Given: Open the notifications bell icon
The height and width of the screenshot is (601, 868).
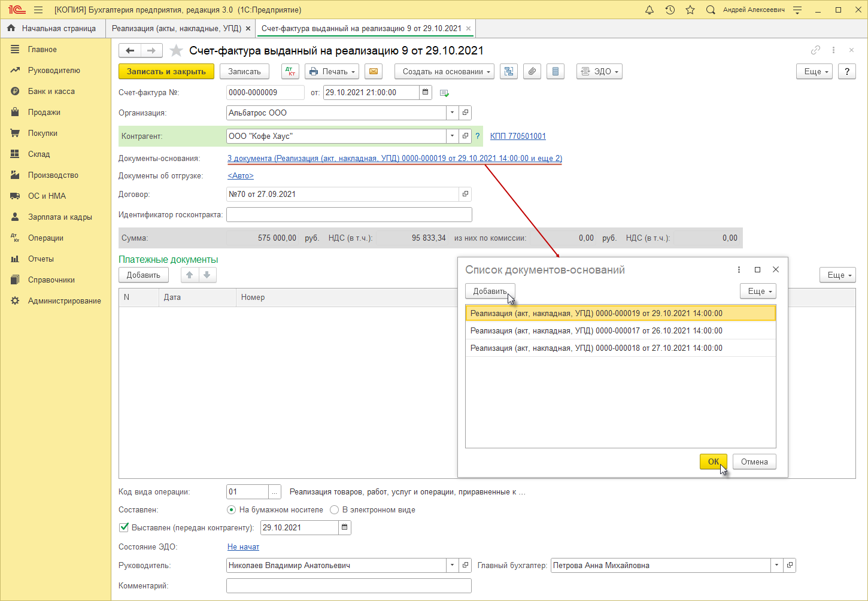Looking at the screenshot, I should coord(650,10).
